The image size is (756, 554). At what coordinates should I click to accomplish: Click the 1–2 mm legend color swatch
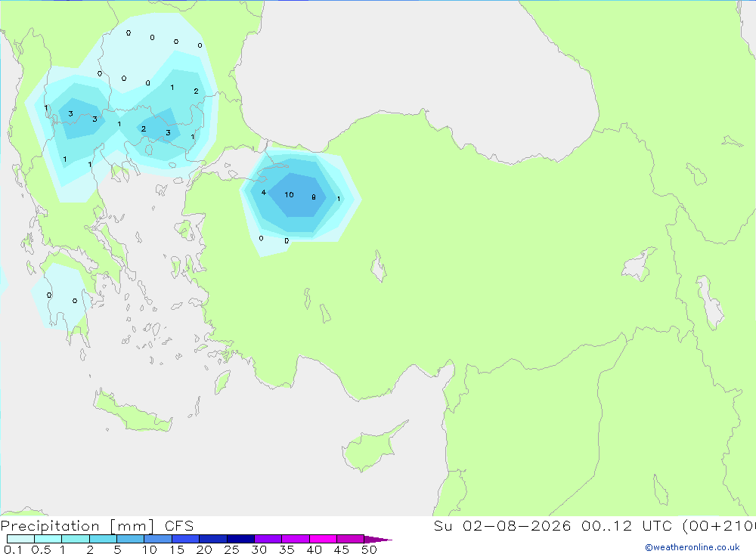[76, 539]
